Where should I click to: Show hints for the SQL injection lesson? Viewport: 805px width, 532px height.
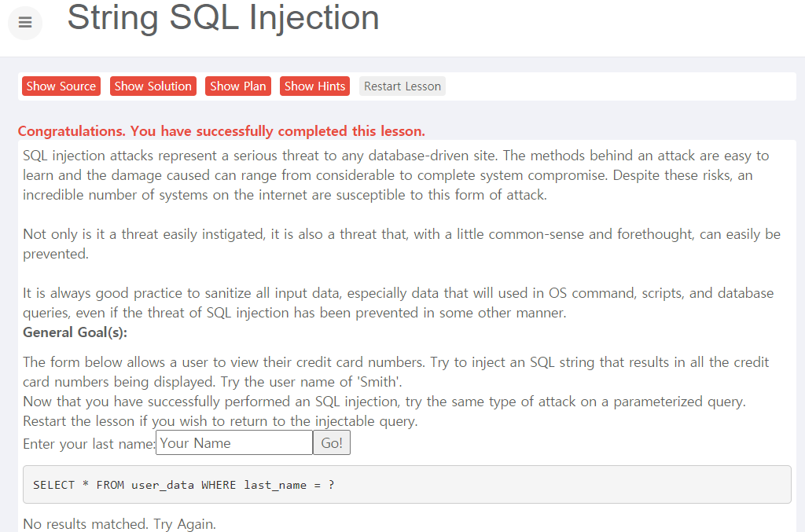point(314,86)
